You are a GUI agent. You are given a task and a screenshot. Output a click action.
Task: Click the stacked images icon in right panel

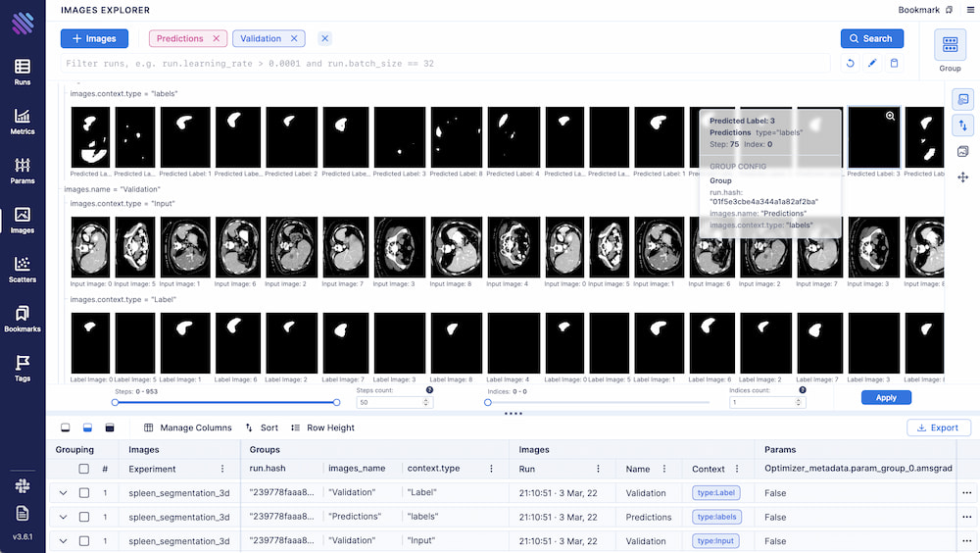point(963,151)
